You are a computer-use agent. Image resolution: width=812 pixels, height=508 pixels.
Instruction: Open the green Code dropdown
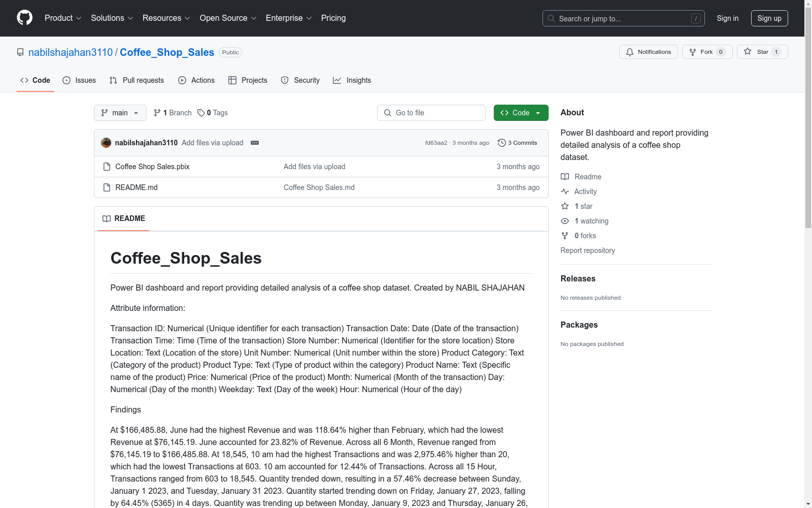tap(521, 113)
